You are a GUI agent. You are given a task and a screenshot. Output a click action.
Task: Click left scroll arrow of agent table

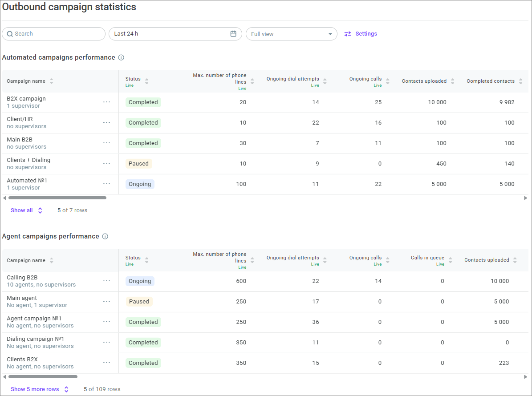4,377
